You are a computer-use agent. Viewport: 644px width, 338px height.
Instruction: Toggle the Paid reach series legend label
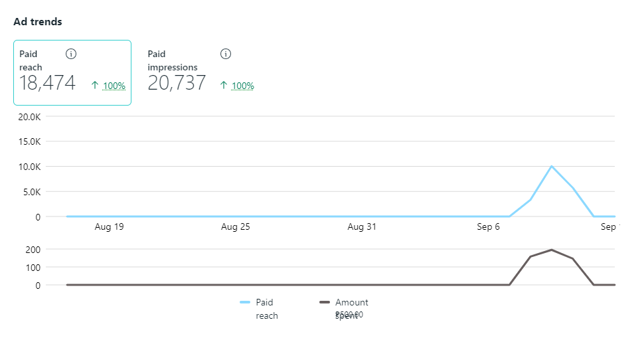tap(266, 309)
